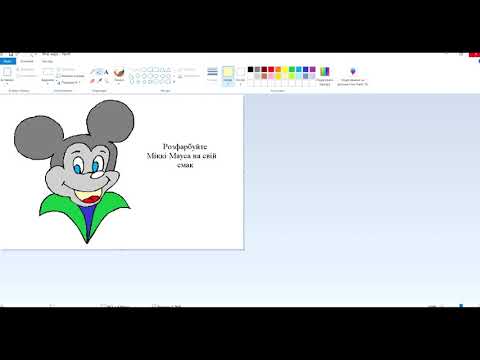
Task: Click the Resize button
Action: (71, 76)
